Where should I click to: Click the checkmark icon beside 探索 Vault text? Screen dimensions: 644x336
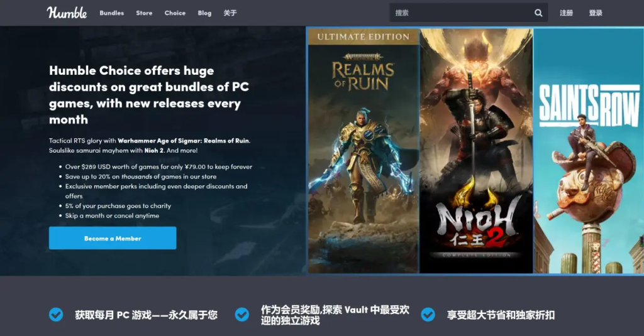click(242, 315)
